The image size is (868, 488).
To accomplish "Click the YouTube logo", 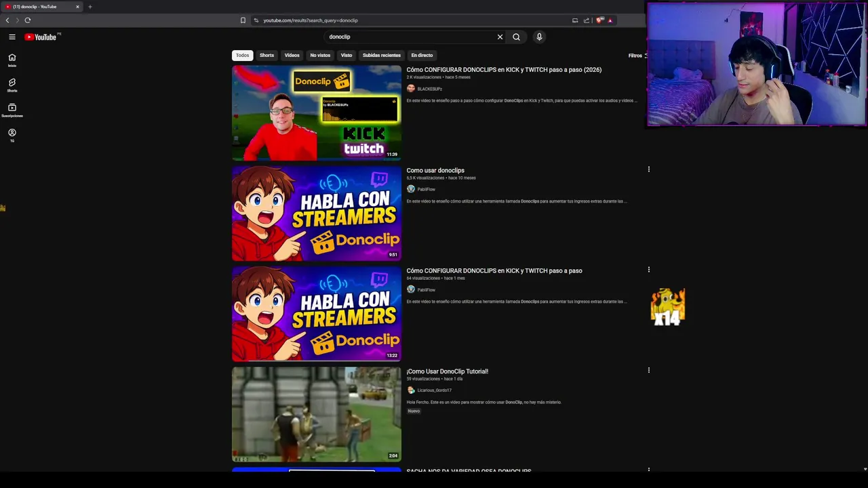I will (41, 37).
